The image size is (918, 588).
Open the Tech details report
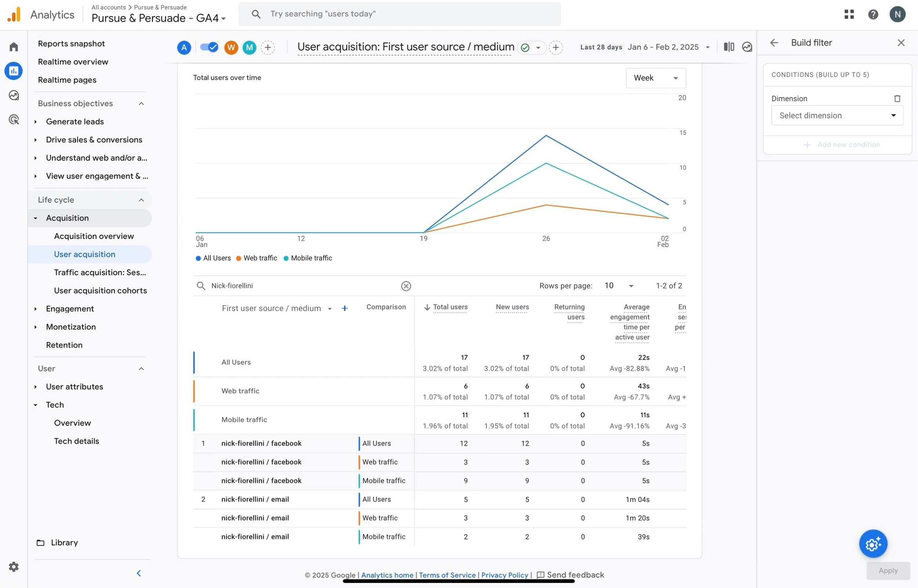pyautogui.click(x=76, y=441)
